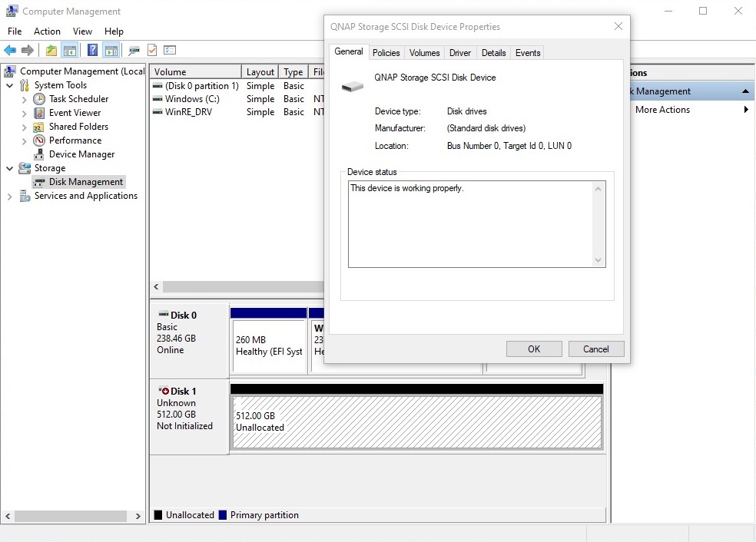Click the tree pane scroll right arrow

(x=138, y=516)
